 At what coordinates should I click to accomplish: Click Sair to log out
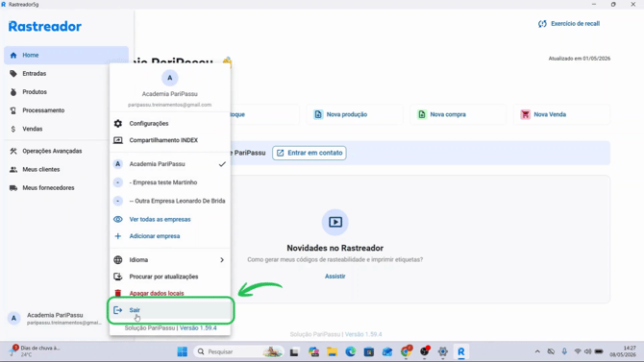tap(169, 310)
